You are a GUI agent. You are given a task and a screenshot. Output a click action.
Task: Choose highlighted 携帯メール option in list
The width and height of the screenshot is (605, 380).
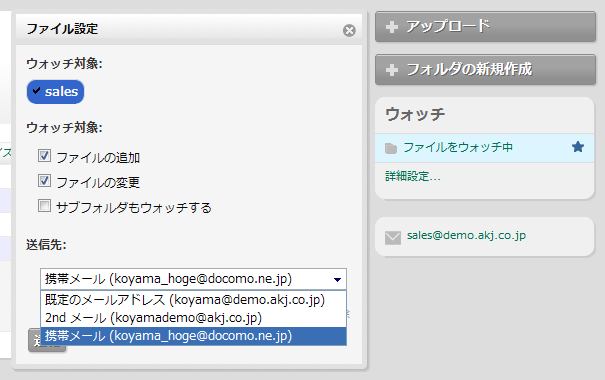(x=193, y=336)
